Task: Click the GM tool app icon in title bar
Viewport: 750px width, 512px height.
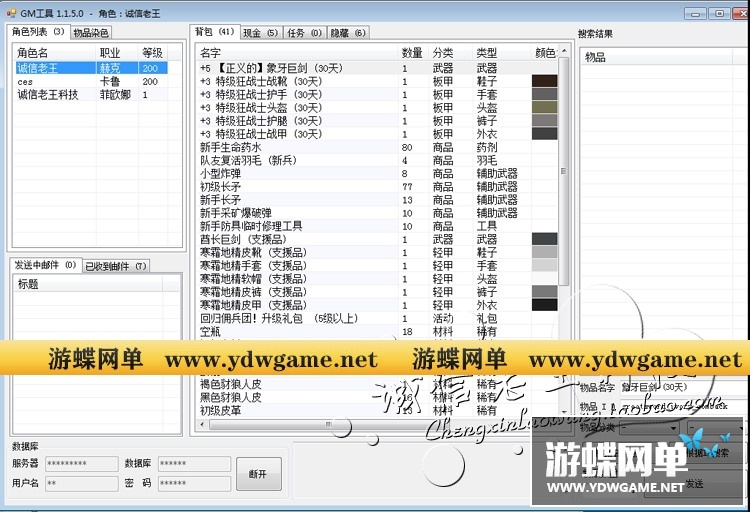Action: 11,13
